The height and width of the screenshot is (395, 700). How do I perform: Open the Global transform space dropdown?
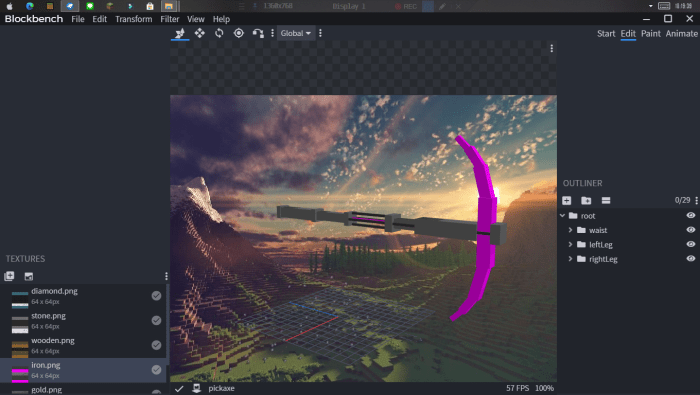tap(296, 33)
